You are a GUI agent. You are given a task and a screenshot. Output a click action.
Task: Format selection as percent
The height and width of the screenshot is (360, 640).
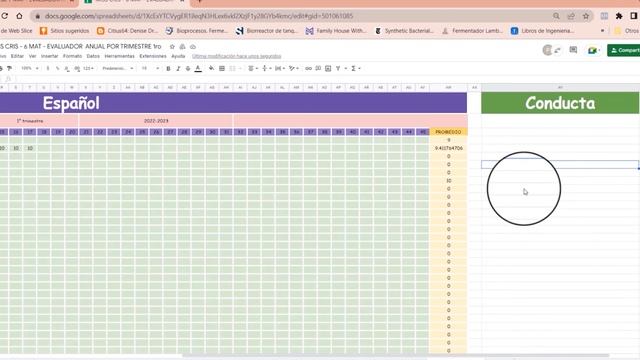[x=58, y=69]
